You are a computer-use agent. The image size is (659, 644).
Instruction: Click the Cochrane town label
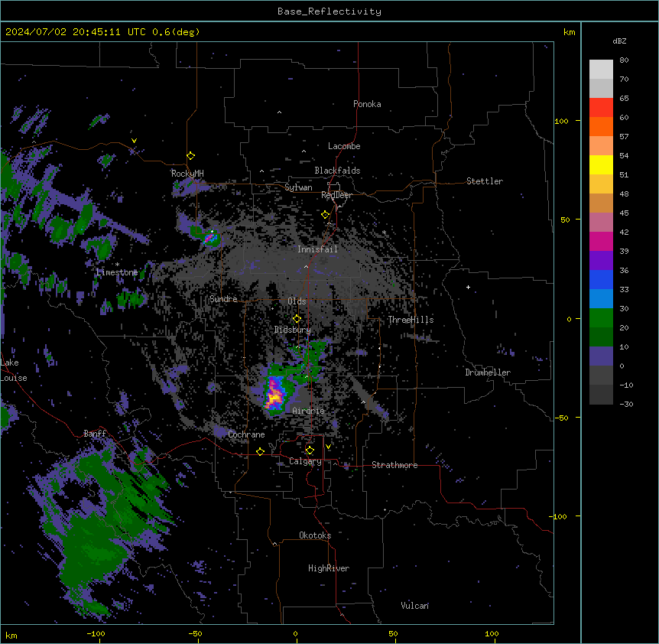point(246,434)
